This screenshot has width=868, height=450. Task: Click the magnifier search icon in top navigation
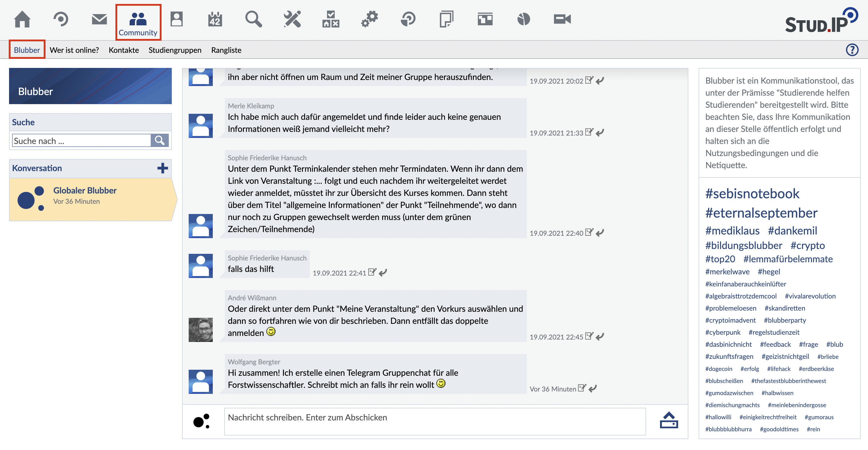pyautogui.click(x=253, y=19)
